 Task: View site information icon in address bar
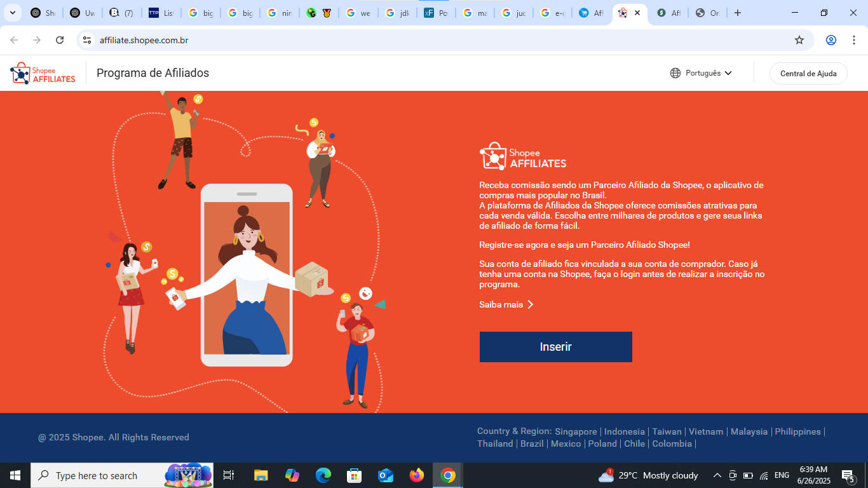[x=88, y=40]
